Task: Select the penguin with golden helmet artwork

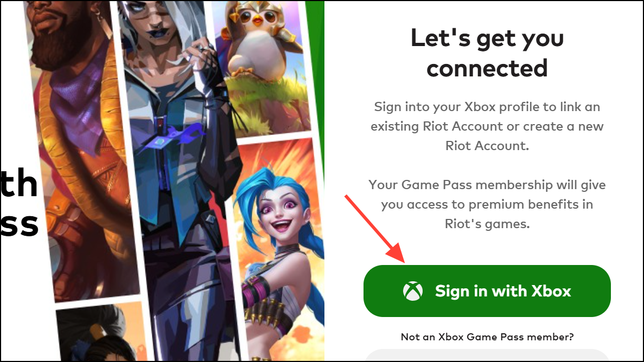Action: click(258, 39)
